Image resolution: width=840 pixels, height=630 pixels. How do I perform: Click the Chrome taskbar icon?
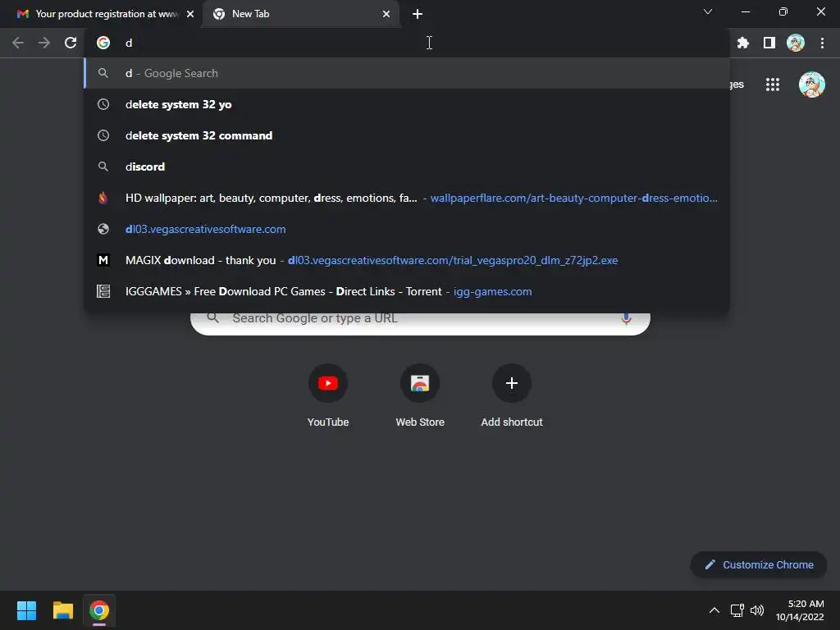coord(99,610)
